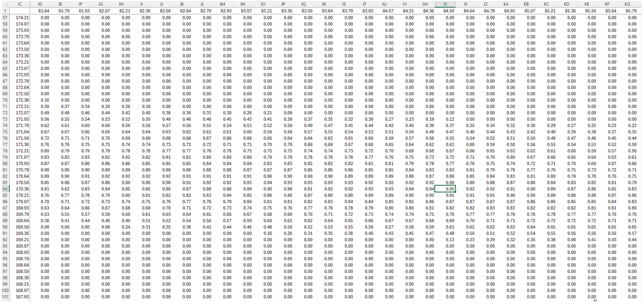This screenshot has width=644, height=307.
Task: Click cell 174.21 in column IC
Action: click(19, 17)
